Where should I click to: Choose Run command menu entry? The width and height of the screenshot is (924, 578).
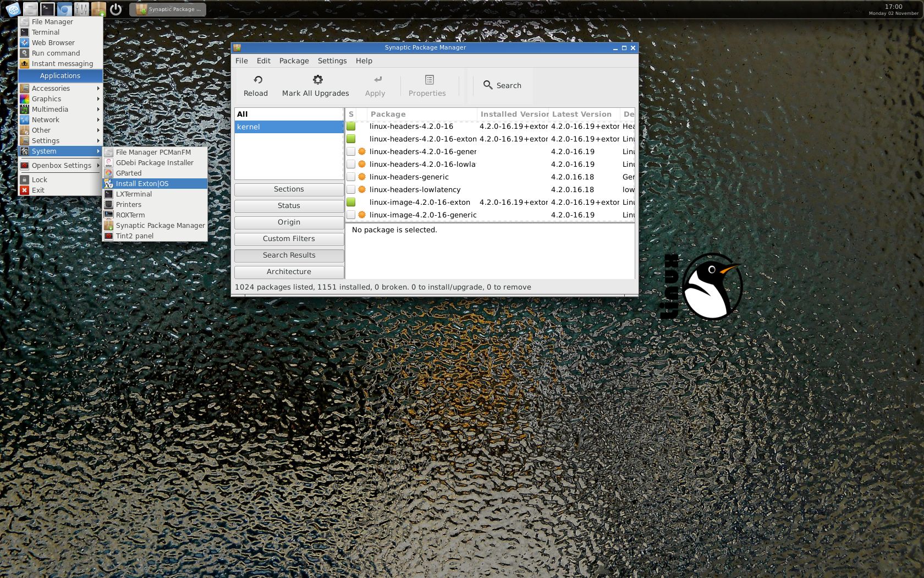coord(61,53)
